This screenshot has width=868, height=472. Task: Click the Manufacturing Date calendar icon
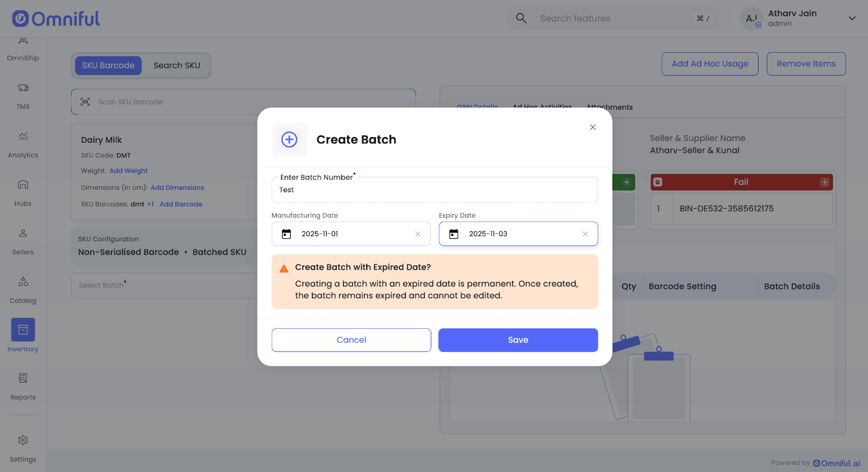click(x=286, y=234)
